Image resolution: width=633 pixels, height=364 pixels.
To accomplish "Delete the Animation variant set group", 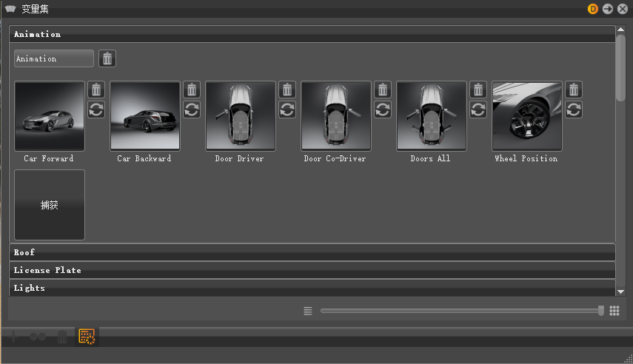I will 107,58.
